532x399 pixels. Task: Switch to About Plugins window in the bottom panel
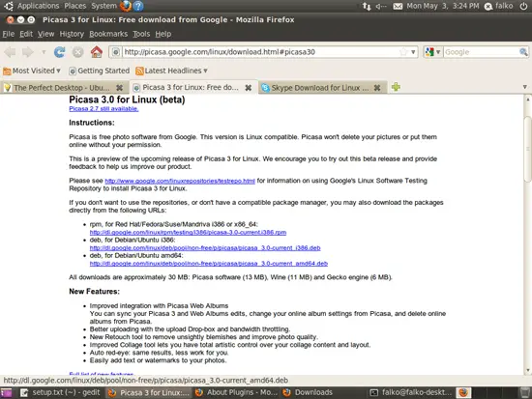point(236,392)
